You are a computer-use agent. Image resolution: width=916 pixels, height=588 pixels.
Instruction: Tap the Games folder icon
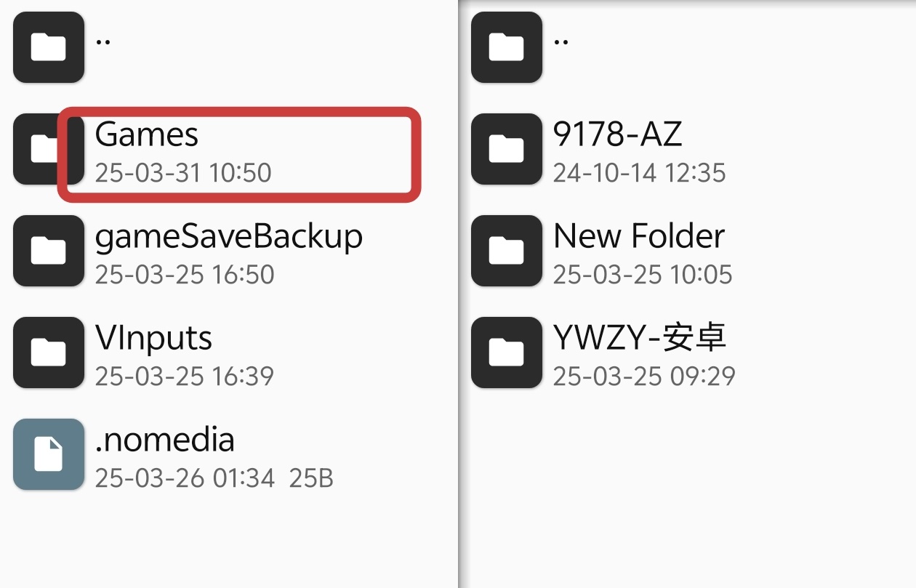point(36,149)
